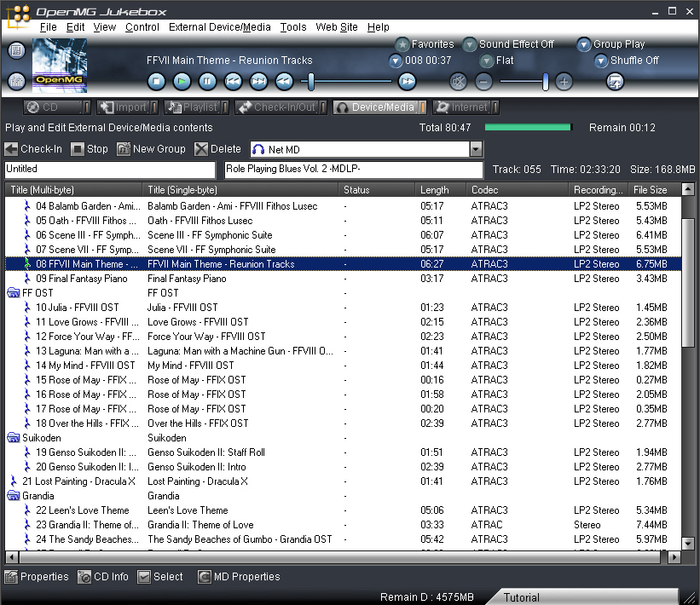
Task: Click the compact mode window icon
Action: (x=615, y=82)
